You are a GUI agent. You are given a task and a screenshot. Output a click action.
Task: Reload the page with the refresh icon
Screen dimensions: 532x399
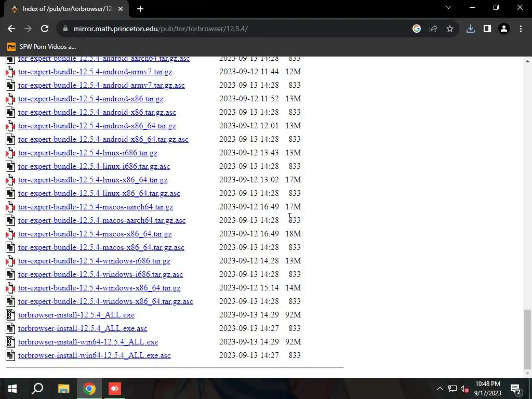coord(45,29)
